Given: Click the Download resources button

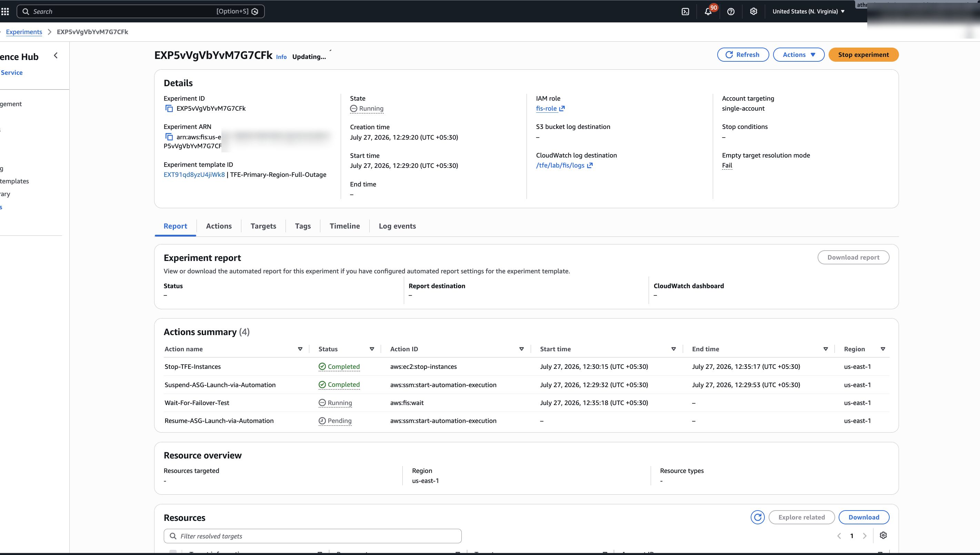Looking at the screenshot, I should pos(864,517).
